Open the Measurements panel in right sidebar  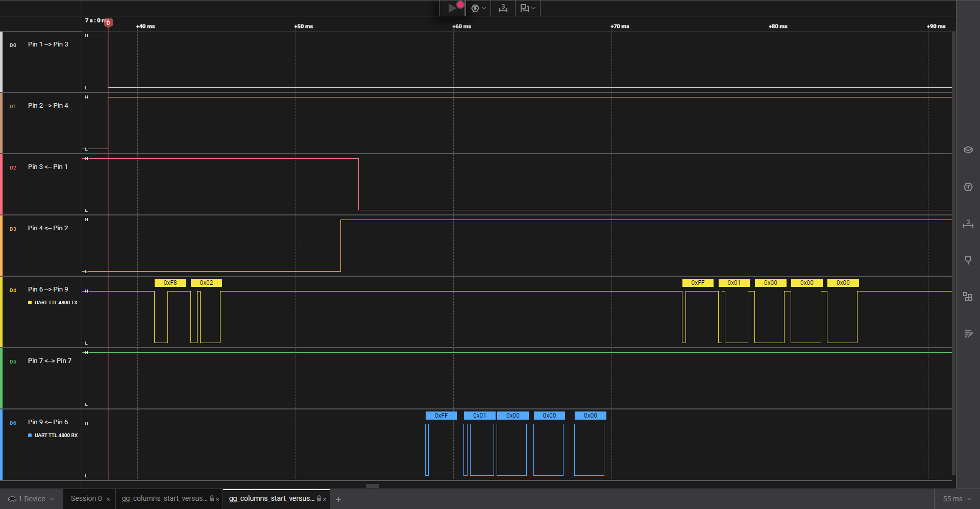[x=968, y=224]
